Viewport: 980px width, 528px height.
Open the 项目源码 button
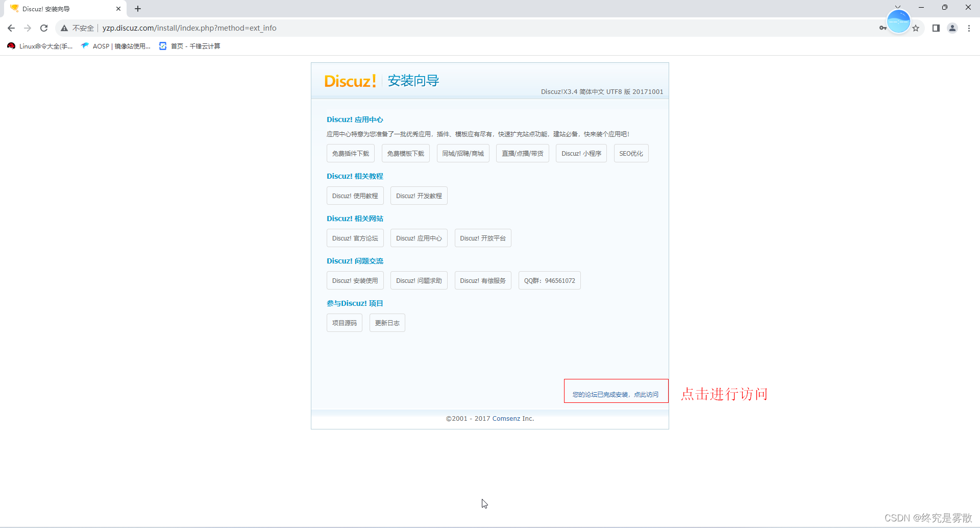tap(345, 323)
